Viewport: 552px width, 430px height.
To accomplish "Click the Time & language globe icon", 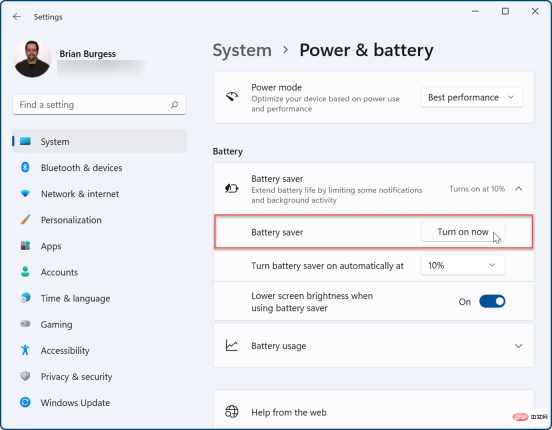I will (25, 298).
